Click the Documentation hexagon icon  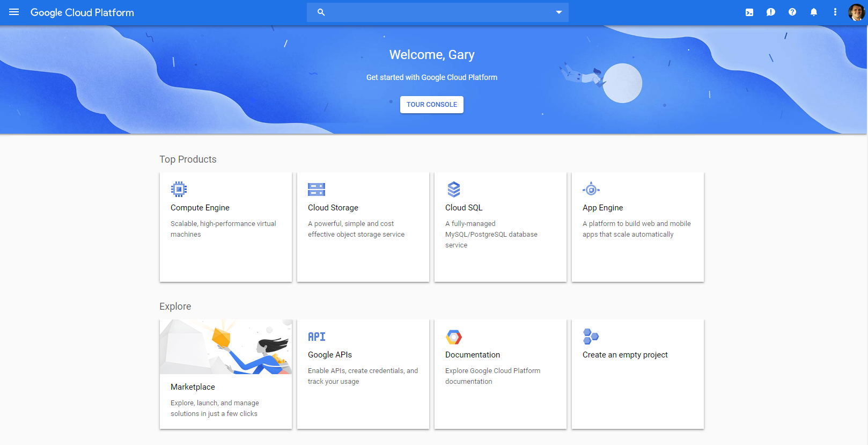[x=454, y=337]
